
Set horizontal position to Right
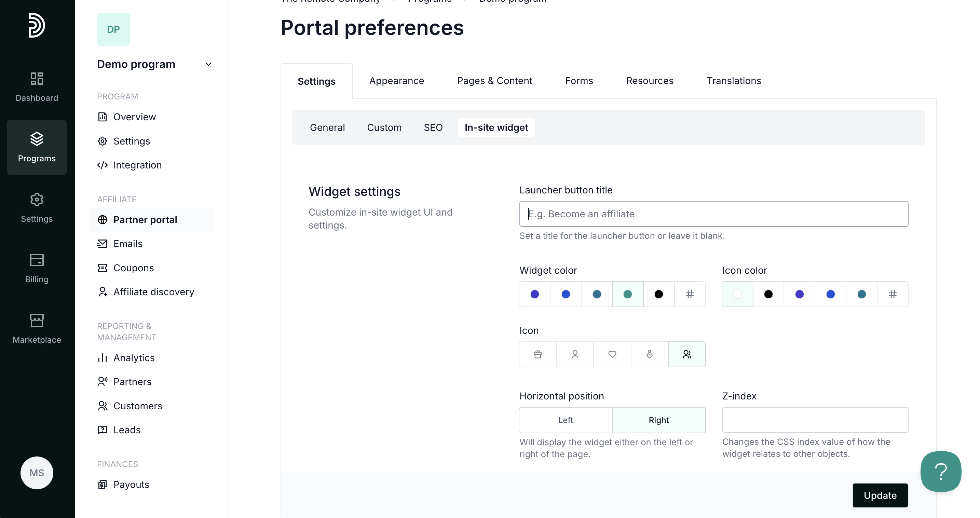(x=658, y=420)
